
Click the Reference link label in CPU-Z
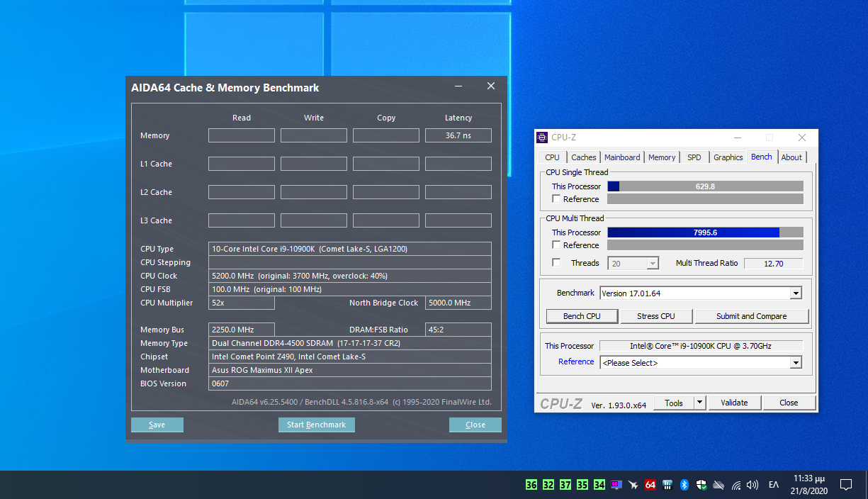[x=576, y=361]
